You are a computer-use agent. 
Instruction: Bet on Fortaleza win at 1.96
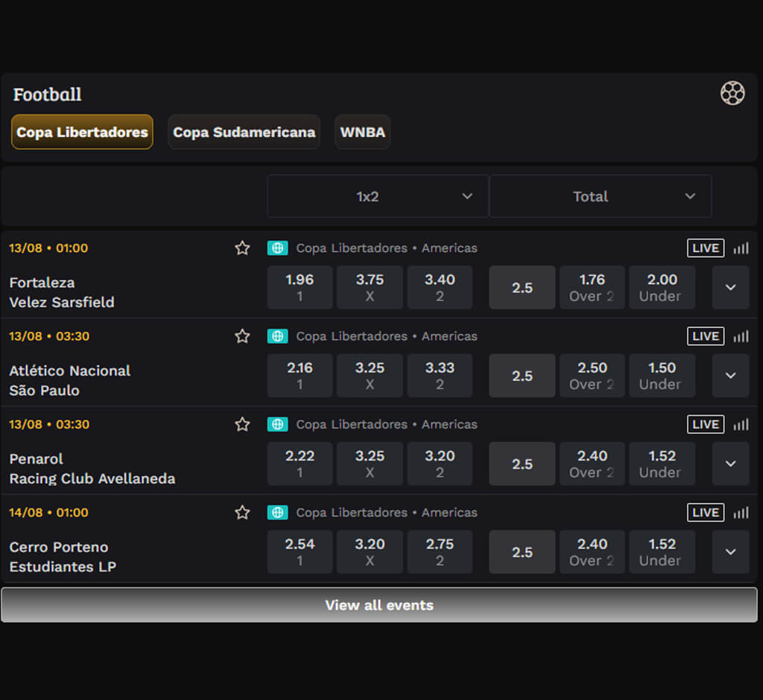coord(300,288)
